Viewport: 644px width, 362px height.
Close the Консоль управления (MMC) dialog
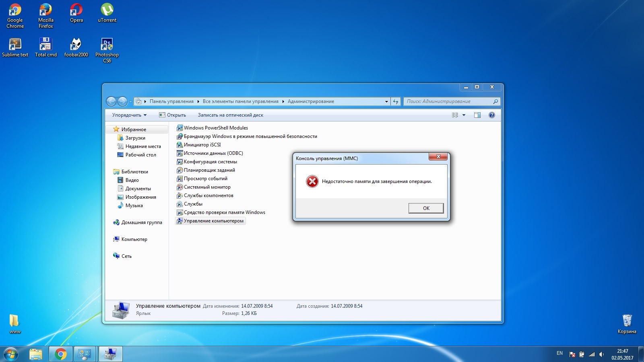438,156
